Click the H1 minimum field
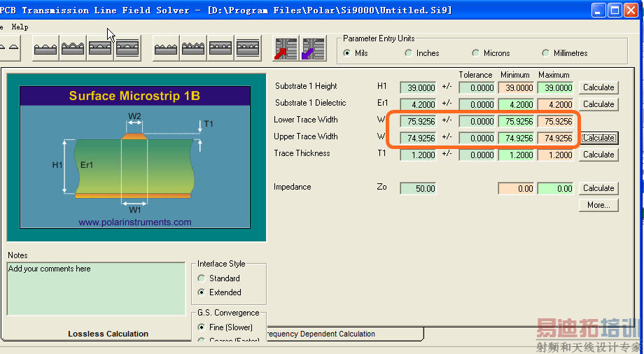The height and width of the screenshot is (354, 644). pyautogui.click(x=516, y=88)
